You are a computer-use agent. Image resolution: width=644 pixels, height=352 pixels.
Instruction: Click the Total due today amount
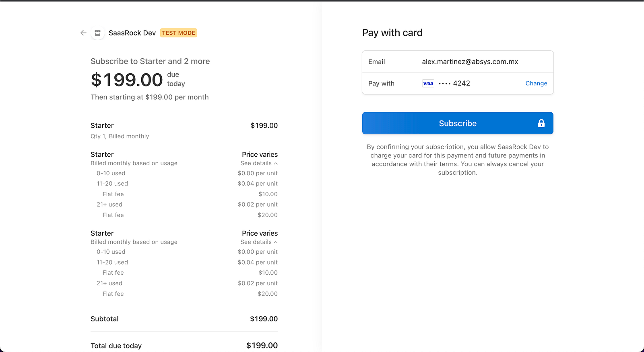coord(262,346)
